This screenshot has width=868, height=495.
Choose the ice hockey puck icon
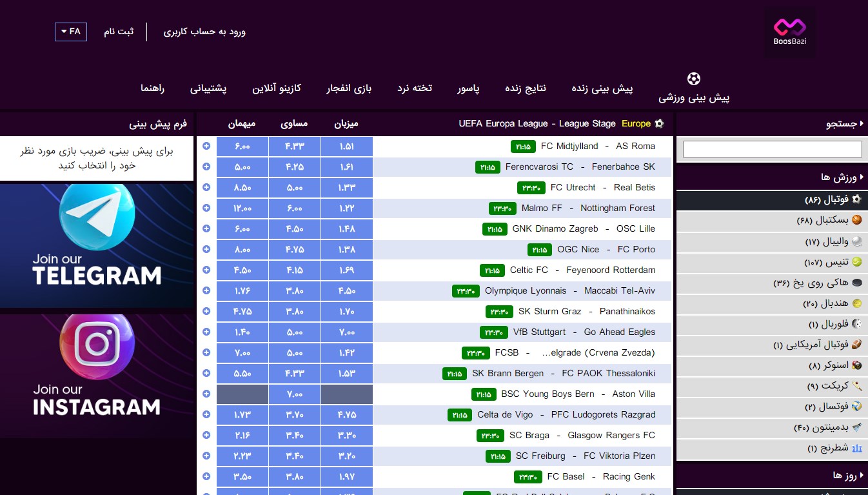tap(856, 283)
